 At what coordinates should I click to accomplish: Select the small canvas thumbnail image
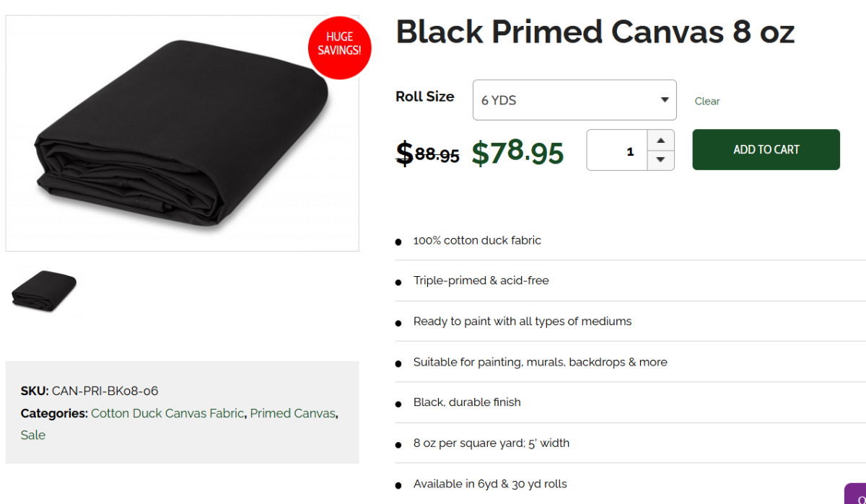(44, 291)
